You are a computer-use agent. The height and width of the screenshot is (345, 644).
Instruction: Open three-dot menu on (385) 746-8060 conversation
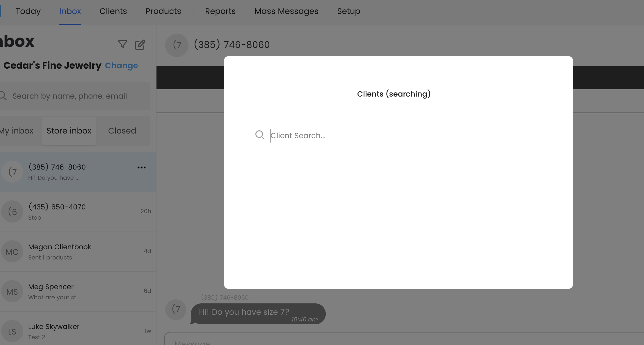tap(141, 168)
